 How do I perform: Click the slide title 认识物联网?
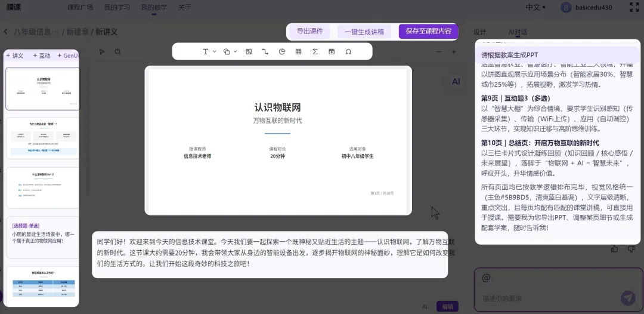[x=278, y=107]
